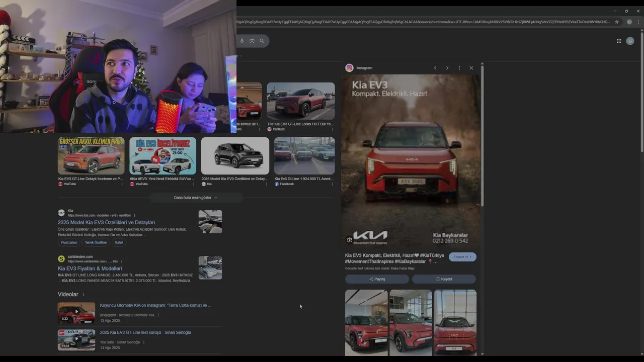Open the Chrome three-dot menu
Screen dimensions: 644x362
click(x=638, y=22)
